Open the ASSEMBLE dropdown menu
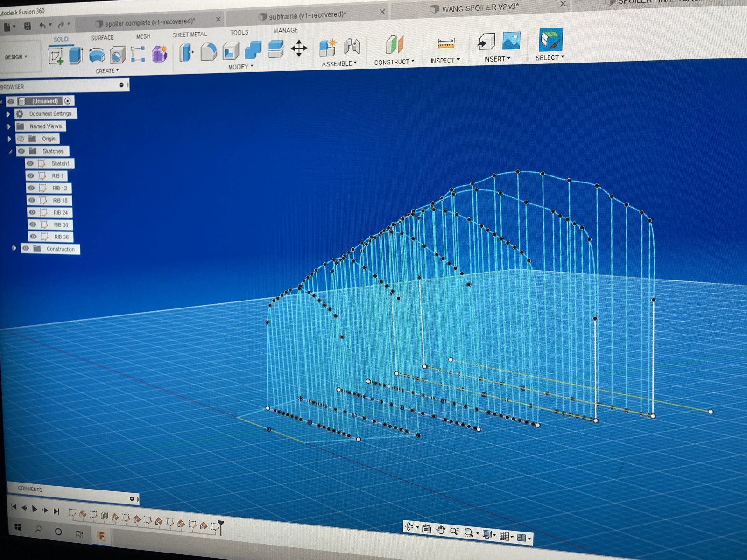Viewport: 747px width, 560px height. click(339, 63)
